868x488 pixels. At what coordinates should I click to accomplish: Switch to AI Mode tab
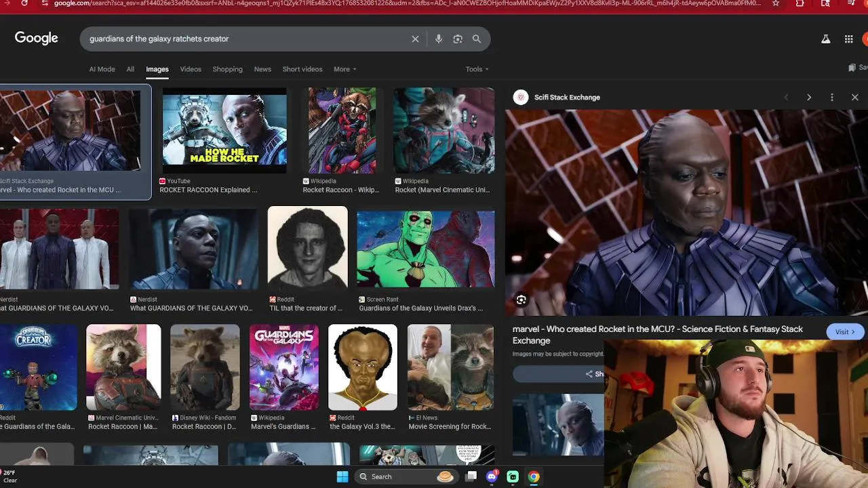click(102, 69)
